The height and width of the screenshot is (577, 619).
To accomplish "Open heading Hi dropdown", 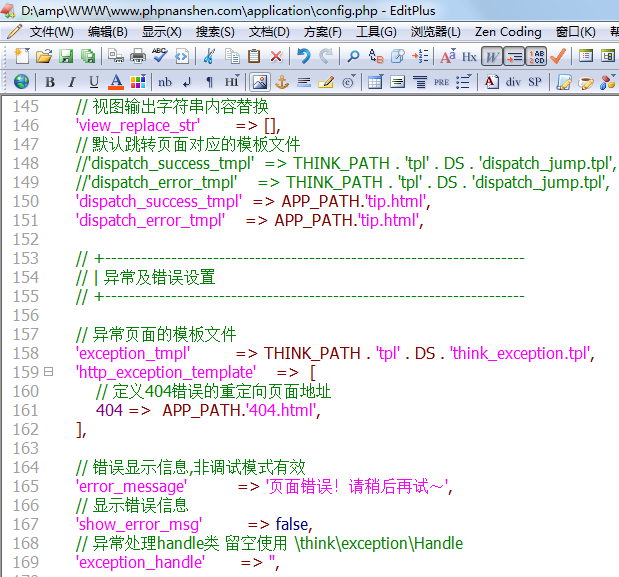I will click(x=232, y=82).
